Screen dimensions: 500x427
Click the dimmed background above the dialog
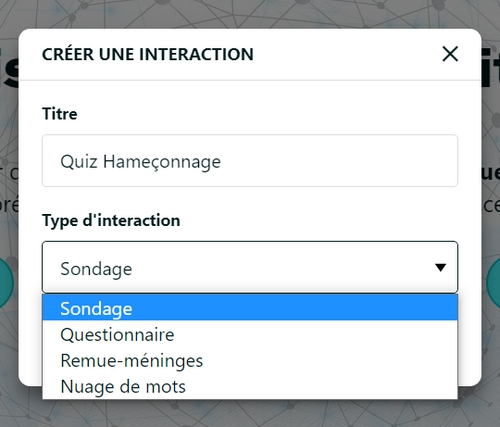250,13
